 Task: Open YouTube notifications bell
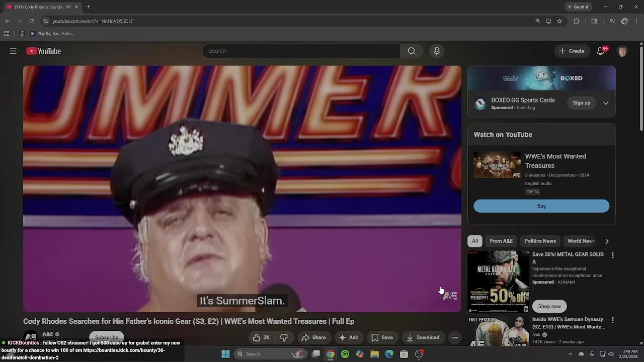(601, 51)
